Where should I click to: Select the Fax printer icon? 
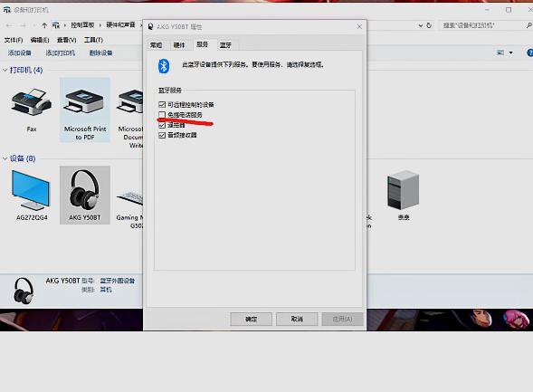pos(32,102)
